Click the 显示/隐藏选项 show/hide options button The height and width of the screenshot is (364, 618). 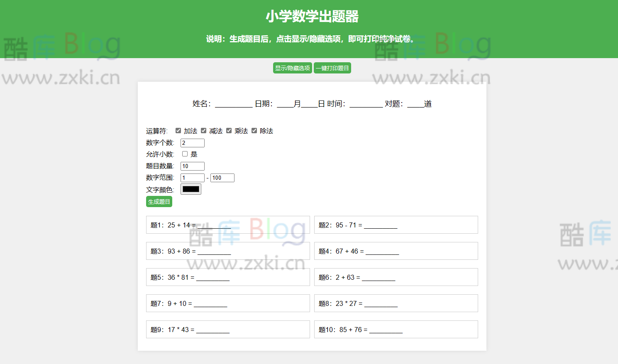coord(292,68)
